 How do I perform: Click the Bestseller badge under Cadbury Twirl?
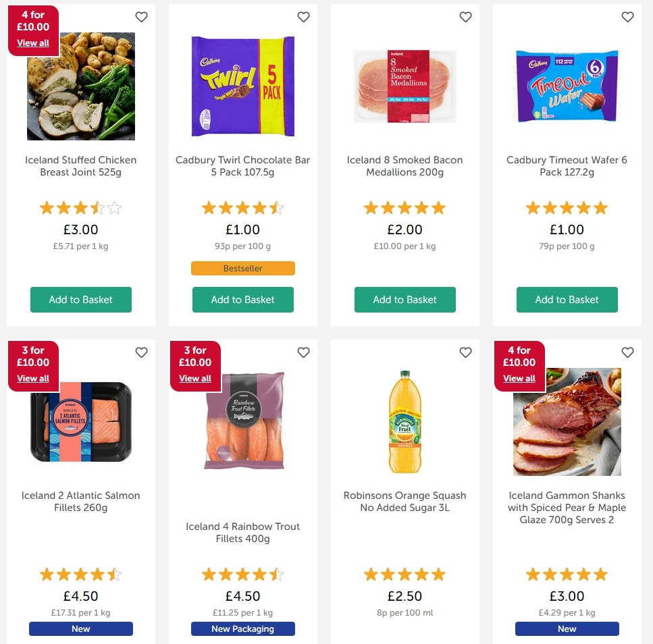pos(242,268)
